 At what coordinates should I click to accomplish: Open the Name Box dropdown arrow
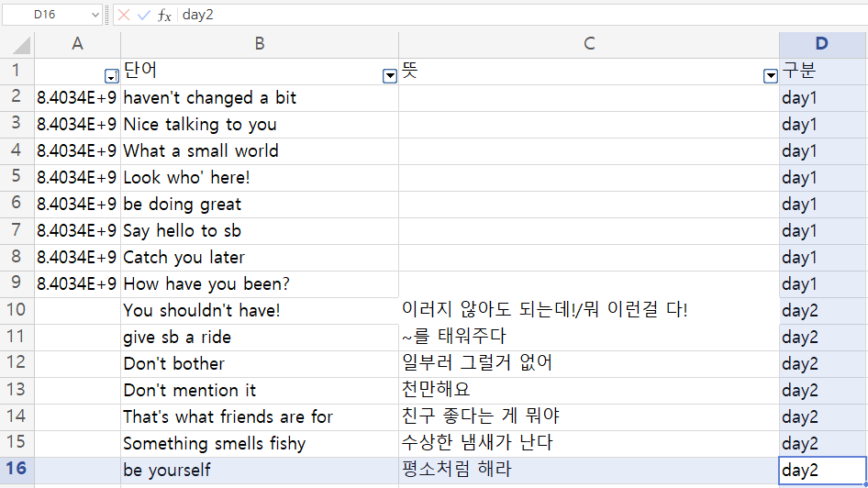tap(95, 15)
